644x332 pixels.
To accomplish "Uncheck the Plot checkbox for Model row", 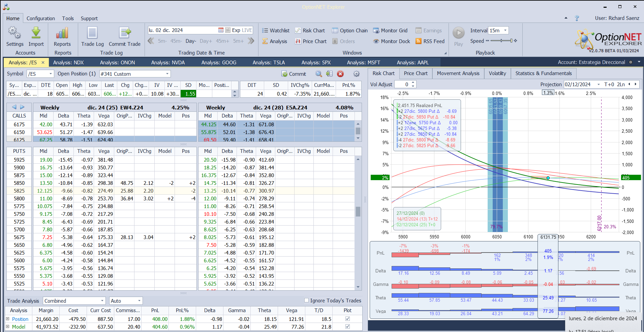I will [347, 327].
